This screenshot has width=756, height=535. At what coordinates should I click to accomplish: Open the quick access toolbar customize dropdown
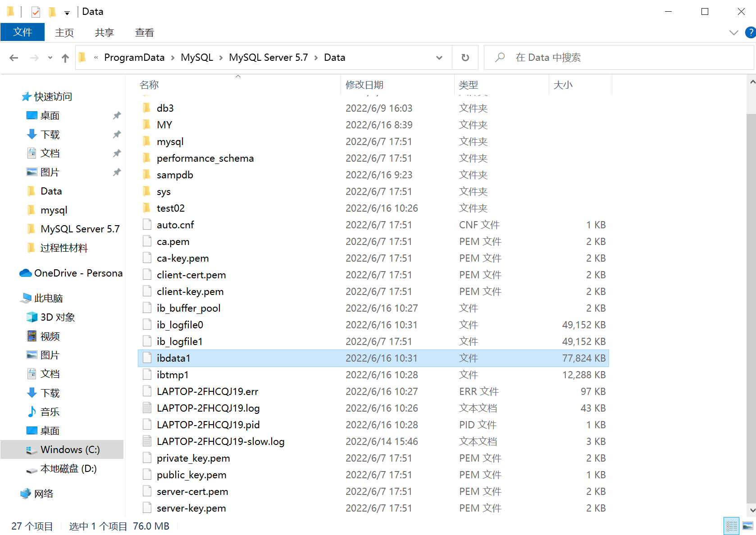[67, 13]
